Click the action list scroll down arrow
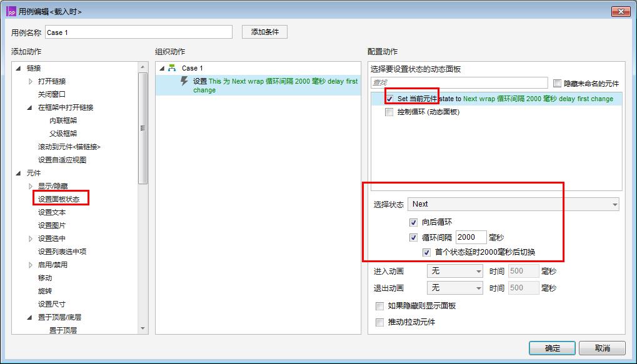 click(x=143, y=328)
